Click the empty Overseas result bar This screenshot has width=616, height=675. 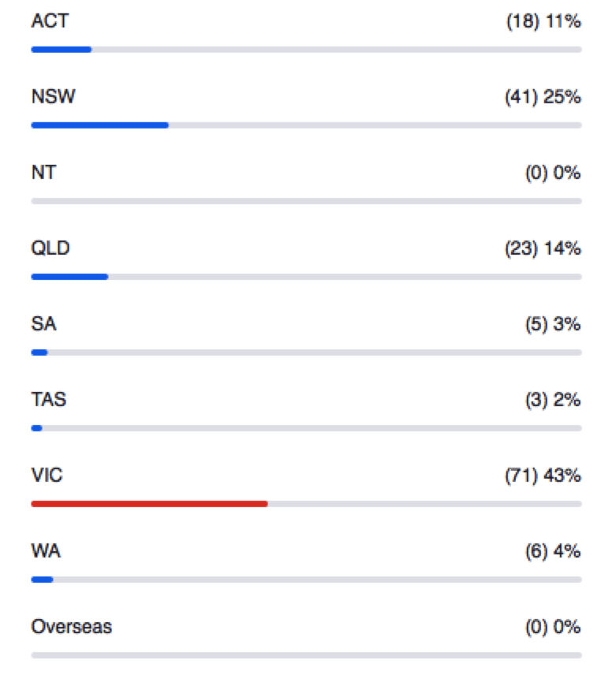307,655
